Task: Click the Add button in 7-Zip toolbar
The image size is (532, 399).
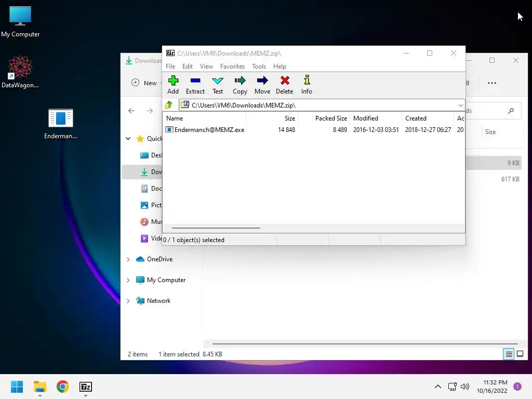Action: click(x=173, y=85)
